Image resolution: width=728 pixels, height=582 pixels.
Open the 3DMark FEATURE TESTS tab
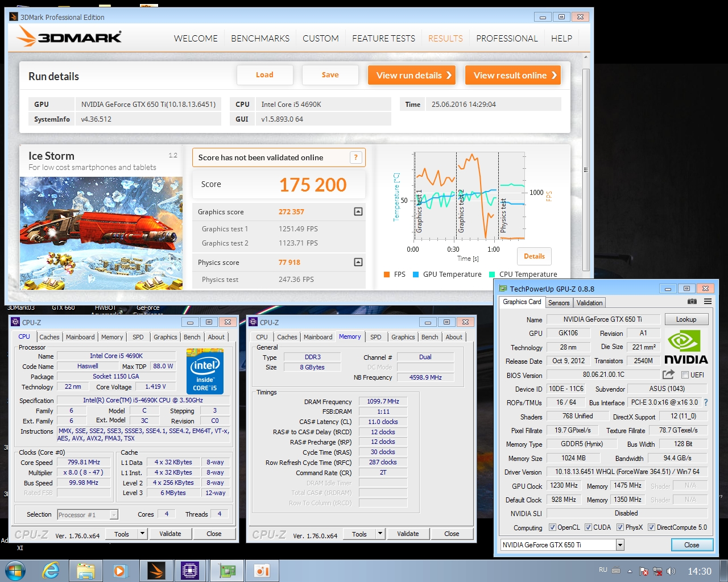pos(383,38)
